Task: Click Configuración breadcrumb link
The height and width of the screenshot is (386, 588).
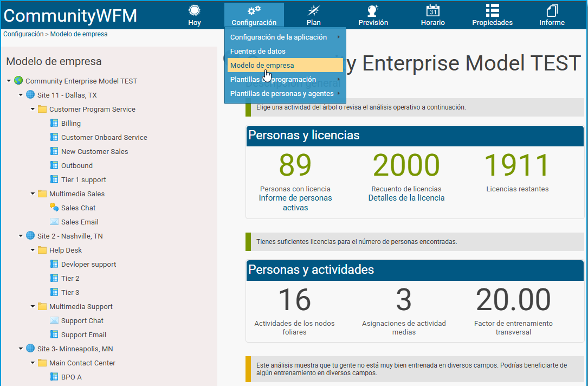Action: click(23, 34)
